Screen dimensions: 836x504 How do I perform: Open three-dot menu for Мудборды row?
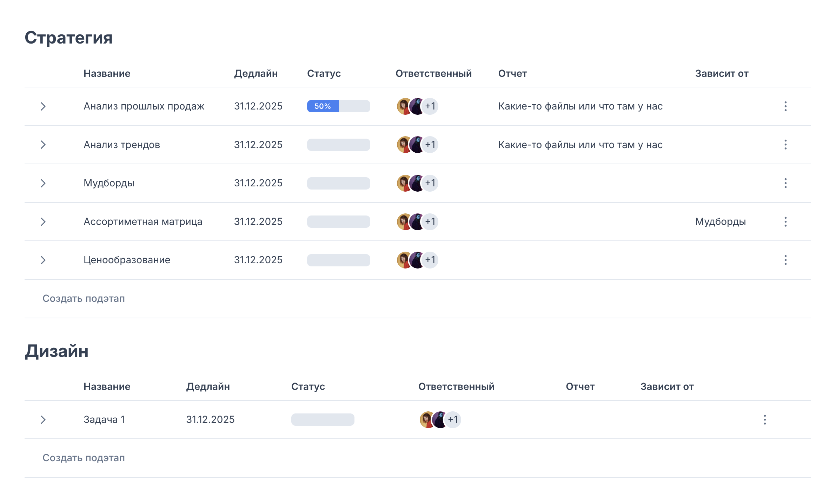pyautogui.click(x=785, y=183)
